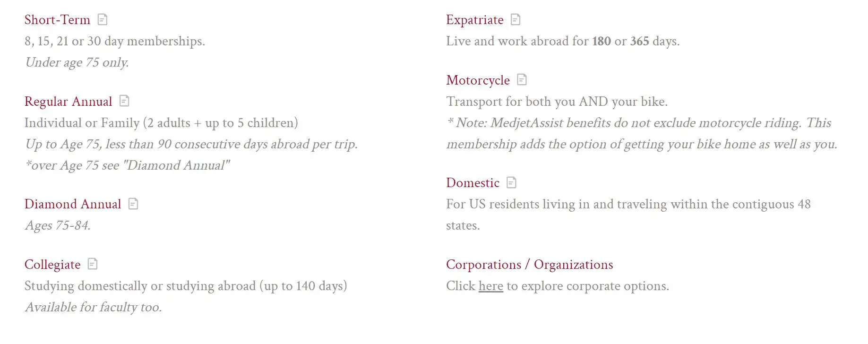Visit the Expatriate membership link
868x344 pixels.
click(x=475, y=20)
